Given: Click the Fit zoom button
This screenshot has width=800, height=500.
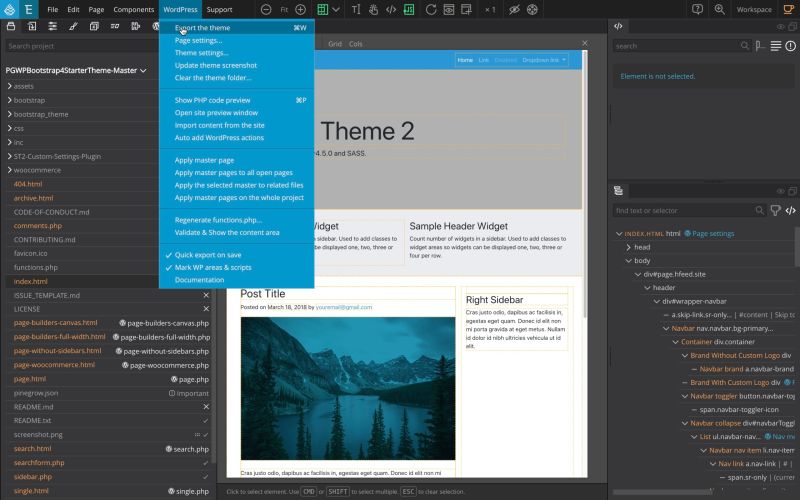Looking at the screenshot, I should pos(284,9).
